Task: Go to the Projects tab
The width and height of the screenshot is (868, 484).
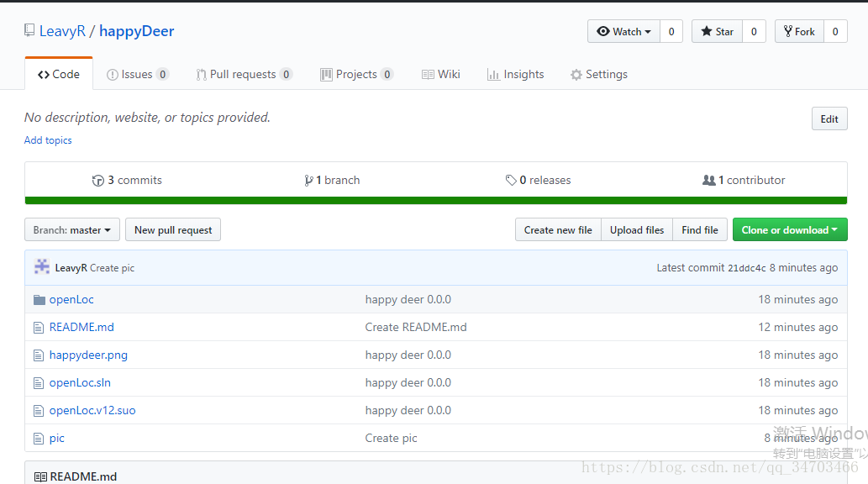Action: coord(356,74)
